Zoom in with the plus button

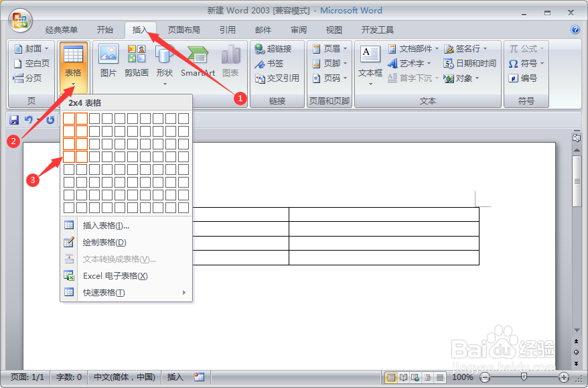point(564,377)
